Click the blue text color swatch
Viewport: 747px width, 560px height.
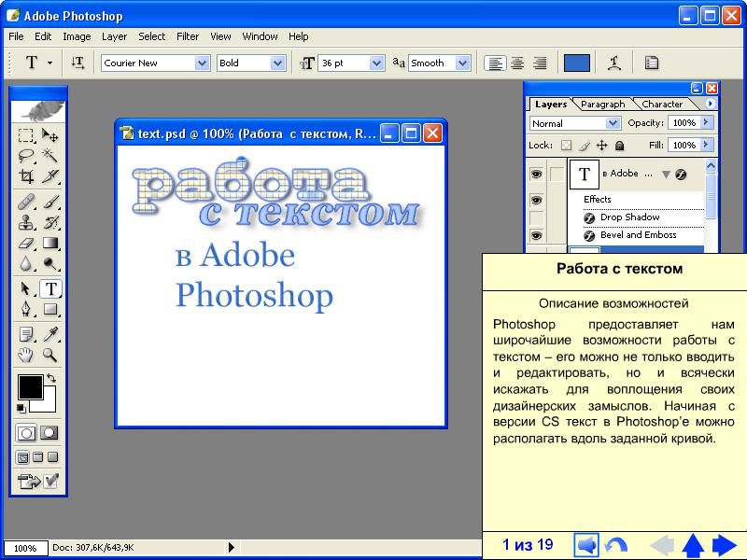coord(577,63)
